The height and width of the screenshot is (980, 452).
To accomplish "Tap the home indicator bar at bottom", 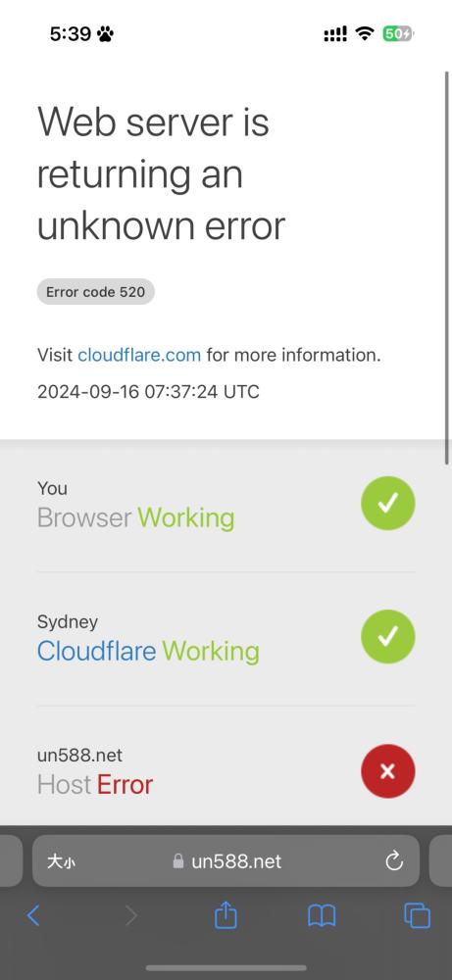I will pos(226,969).
